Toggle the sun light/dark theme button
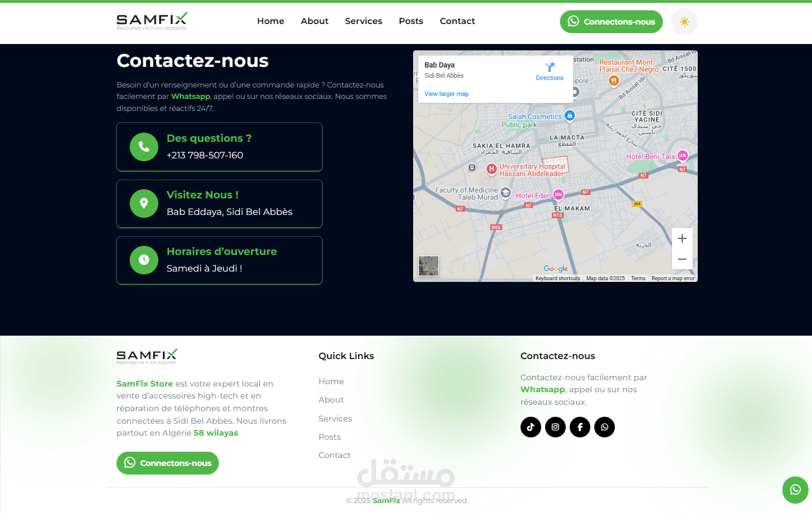Viewport: 812px width, 514px height. tap(684, 22)
